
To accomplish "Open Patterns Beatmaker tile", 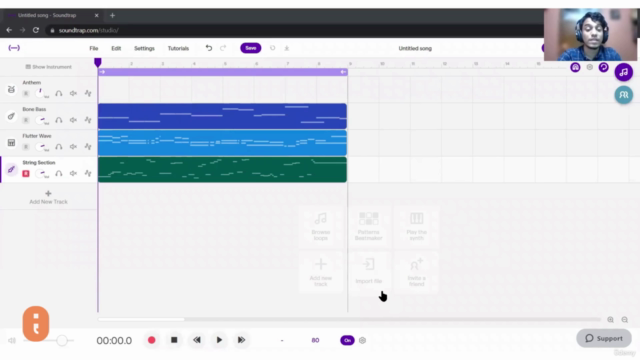I will coord(368,226).
